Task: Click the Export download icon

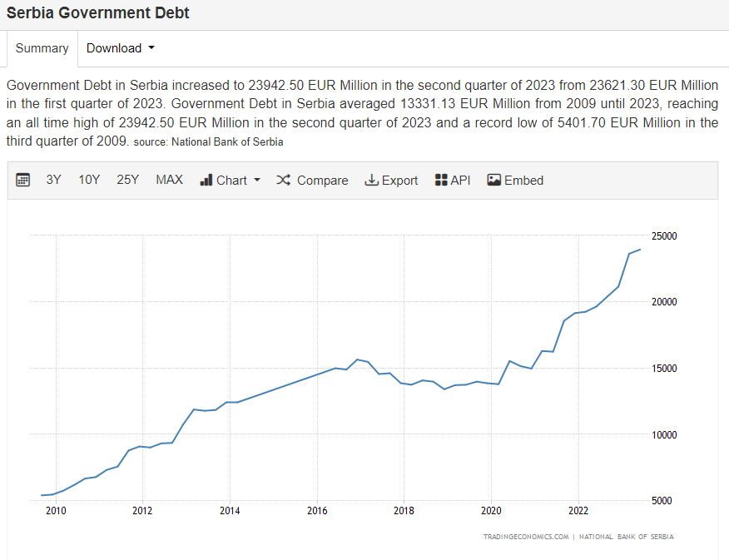Action: [371, 181]
